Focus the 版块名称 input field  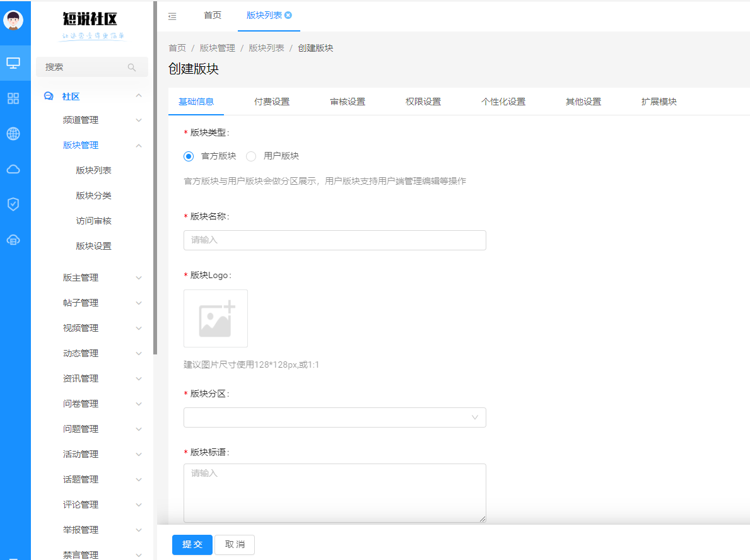(335, 240)
